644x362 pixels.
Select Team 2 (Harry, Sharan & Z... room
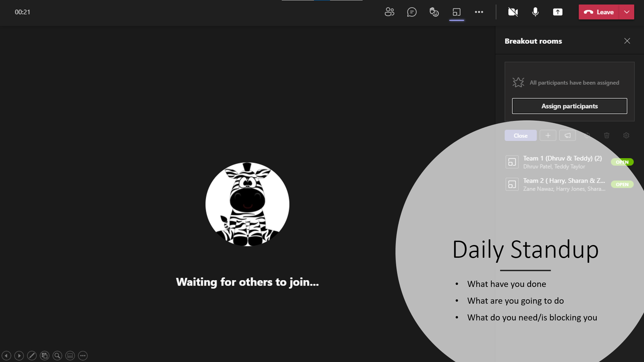(x=569, y=184)
